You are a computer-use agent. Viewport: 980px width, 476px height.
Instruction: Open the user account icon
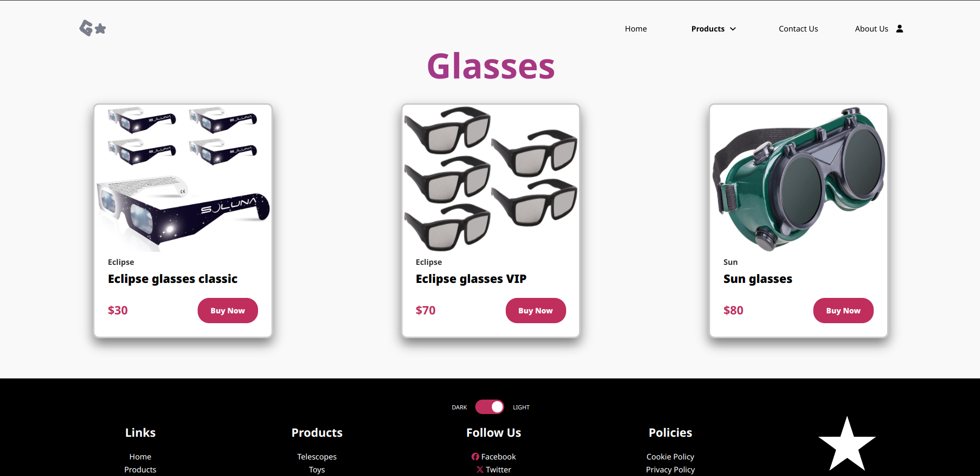(x=899, y=28)
